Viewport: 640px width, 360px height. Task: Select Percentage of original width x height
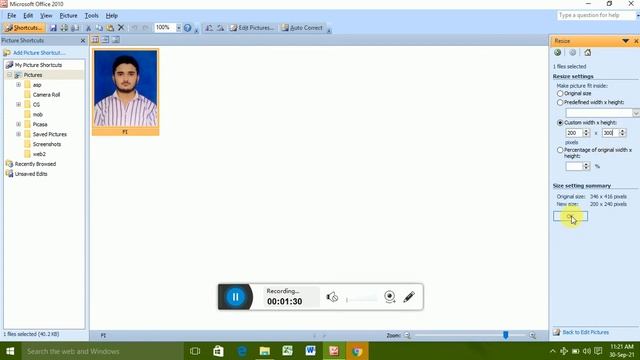tap(560, 150)
